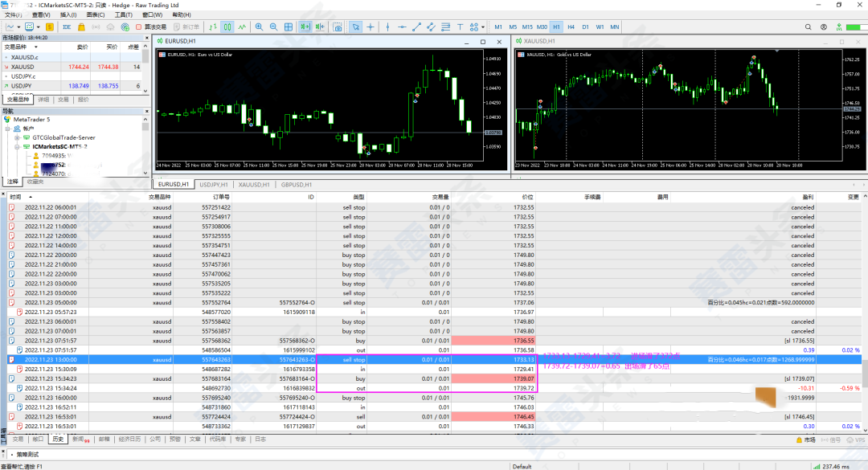Click the cloud VPS hosting icon
Image resolution: width=868 pixels, height=470 pixels.
point(110,27)
